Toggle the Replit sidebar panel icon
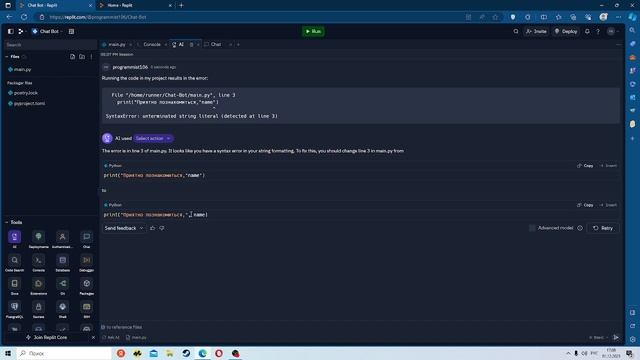The width and height of the screenshot is (640, 360). 11,31
